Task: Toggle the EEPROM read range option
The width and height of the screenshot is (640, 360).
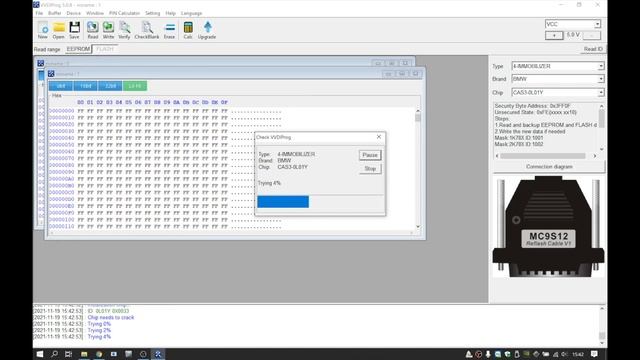Action: (78, 49)
